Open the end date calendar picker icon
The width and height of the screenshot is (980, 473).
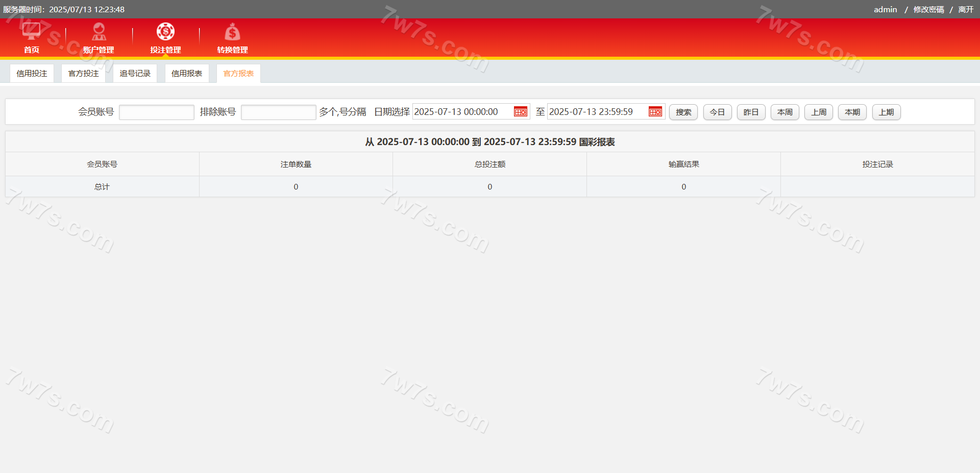[655, 112]
